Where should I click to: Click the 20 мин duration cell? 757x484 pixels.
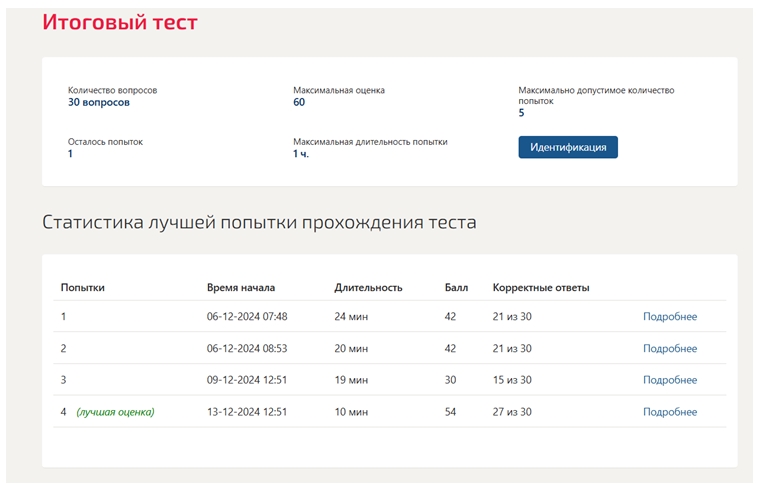(351, 348)
